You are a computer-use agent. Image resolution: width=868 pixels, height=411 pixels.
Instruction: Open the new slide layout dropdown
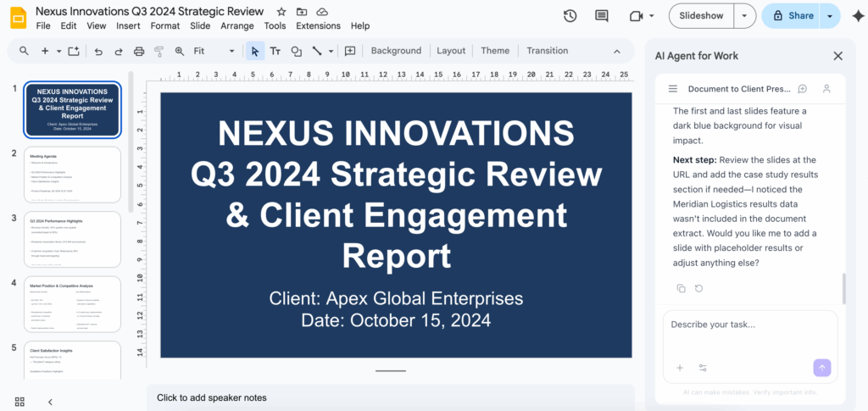point(58,51)
